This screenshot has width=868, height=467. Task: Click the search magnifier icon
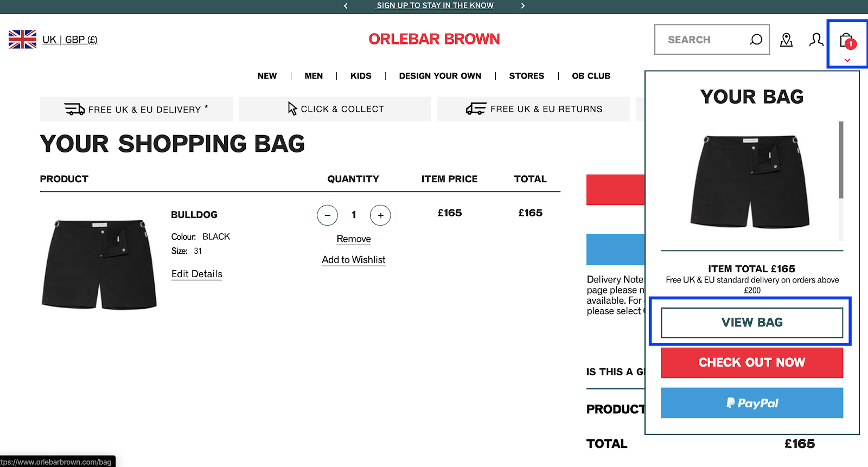pyautogui.click(x=756, y=40)
